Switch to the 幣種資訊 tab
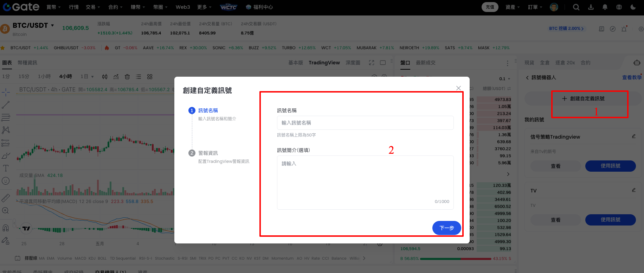This screenshot has width=644, height=273. [x=27, y=63]
